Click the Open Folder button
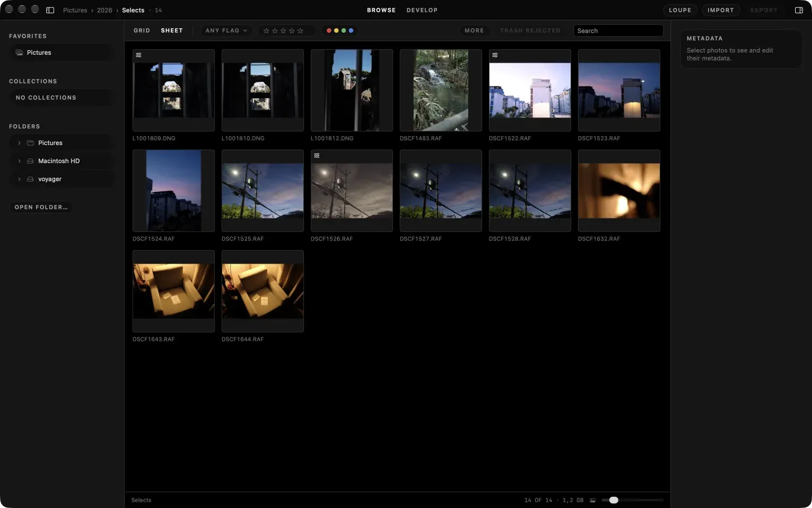The image size is (812, 508). [x=41, y=207]
